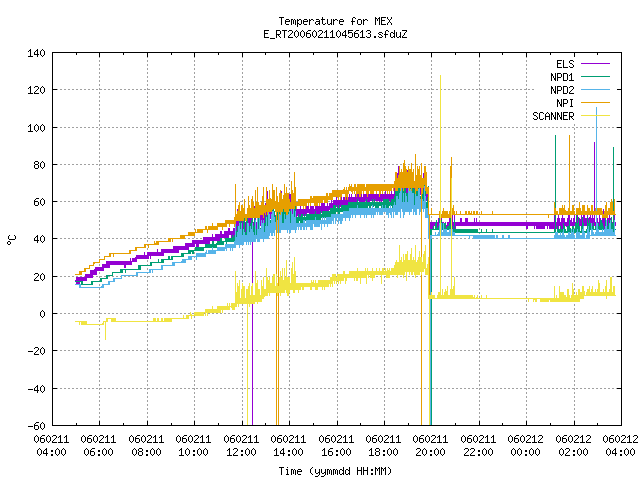This screenshot has height=480, width=640.
Task: Click the y-axis label -20
Action: (x=36, y=351)
